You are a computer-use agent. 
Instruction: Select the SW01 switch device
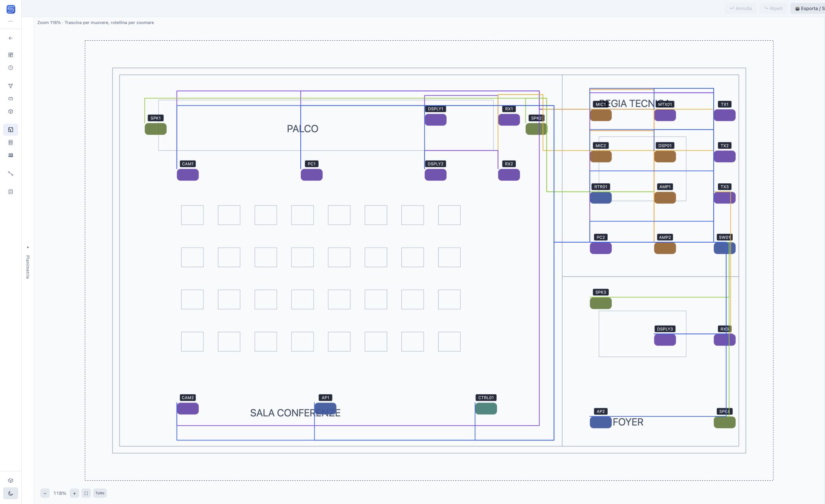coord(724,248)
